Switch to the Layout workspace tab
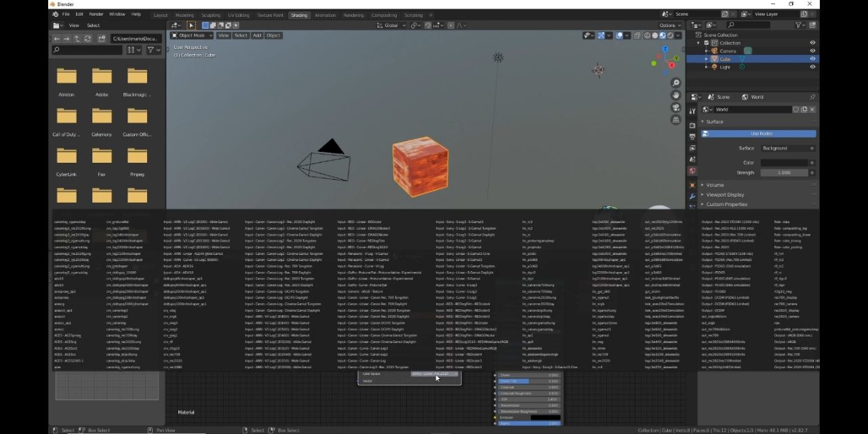This screenshot has width=868, height=434. pos(161,15)
